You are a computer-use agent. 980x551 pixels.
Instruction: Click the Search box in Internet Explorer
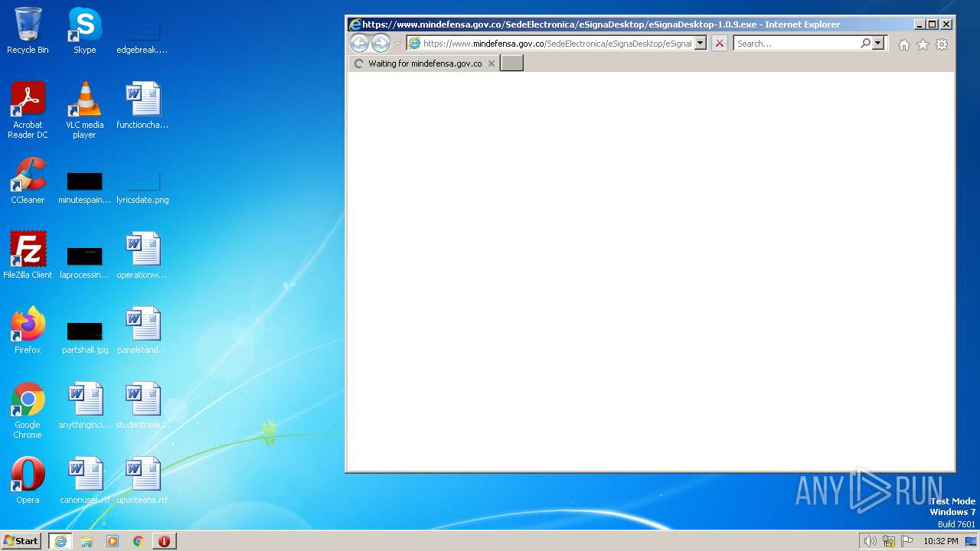[796, 44]
